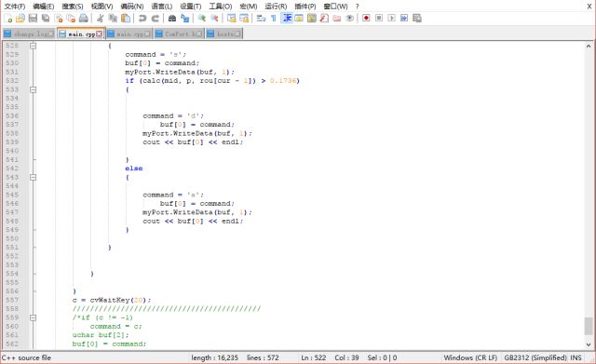Open the 视图(V) menu

102,7
